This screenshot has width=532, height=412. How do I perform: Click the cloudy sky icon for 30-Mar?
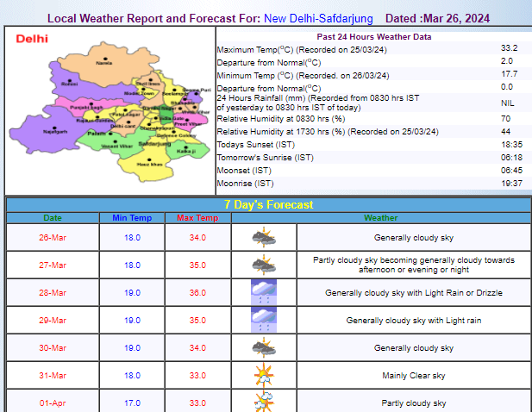[x=264, y=347]
